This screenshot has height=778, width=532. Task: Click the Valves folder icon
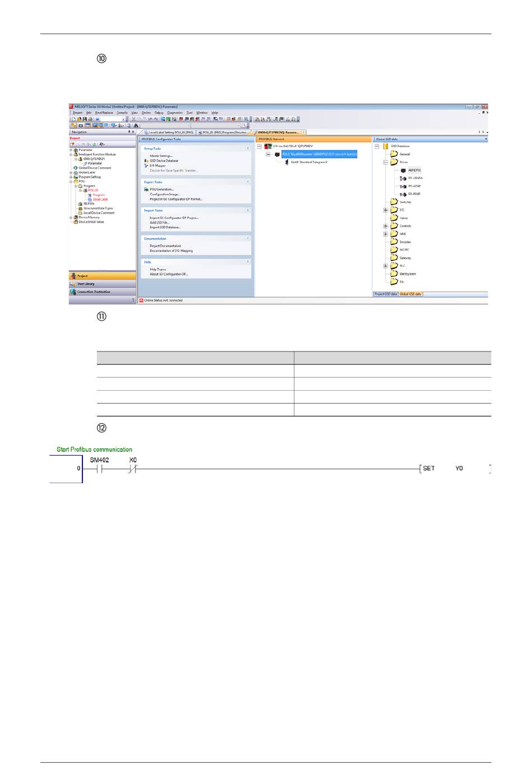394,218
